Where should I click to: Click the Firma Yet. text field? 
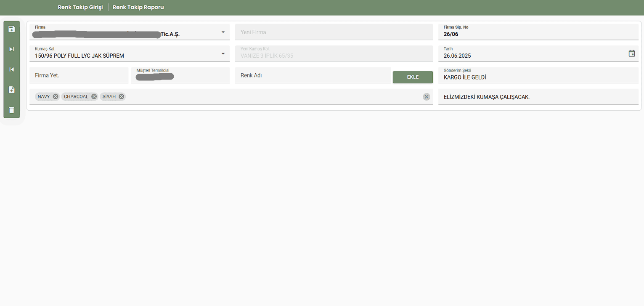(x=79, y=75)
